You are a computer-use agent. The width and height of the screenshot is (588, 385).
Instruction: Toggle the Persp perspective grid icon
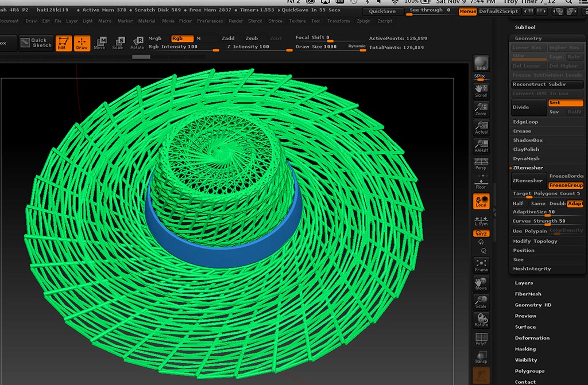(481, 164)
